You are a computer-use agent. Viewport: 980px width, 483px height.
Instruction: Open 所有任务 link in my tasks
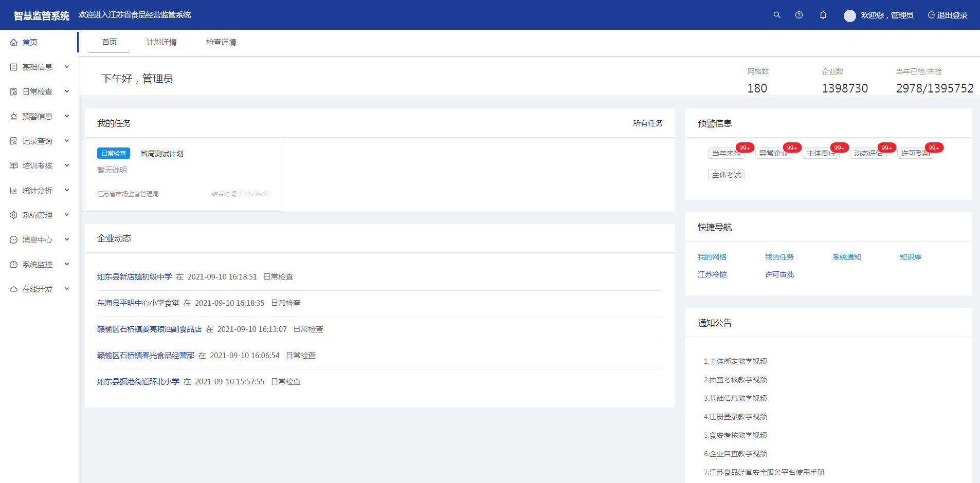pyautogui.click(x=647, y=123)
